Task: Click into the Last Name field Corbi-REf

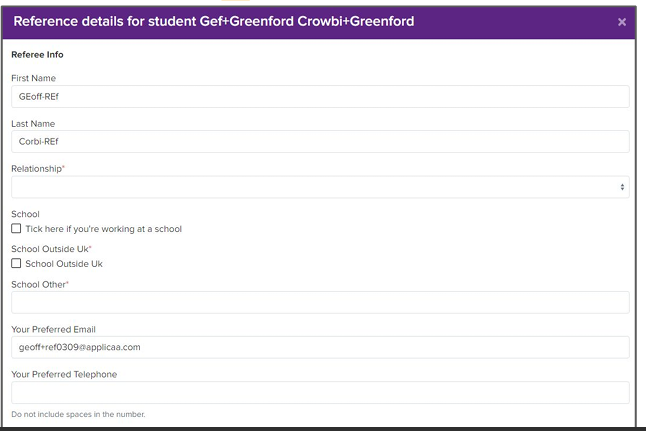Action: pyautogui.click(x=320, y=142)
